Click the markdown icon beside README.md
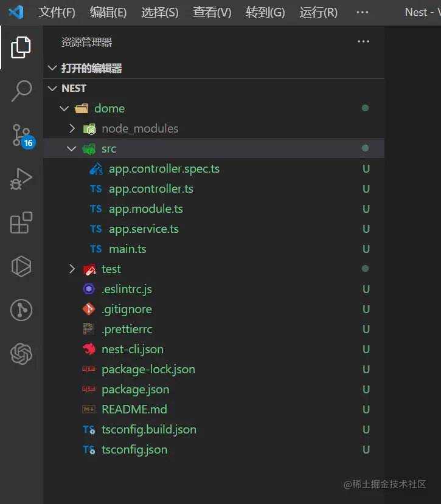The width and height of the screenshot is (441, 504). click(89, 409)
